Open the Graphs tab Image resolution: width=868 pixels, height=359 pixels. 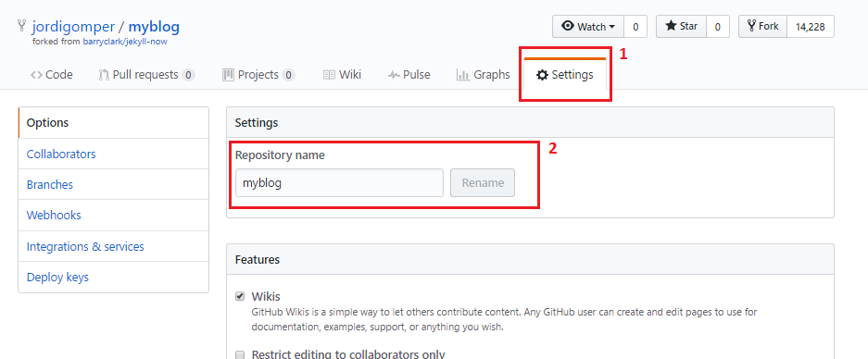click(483, 75)
